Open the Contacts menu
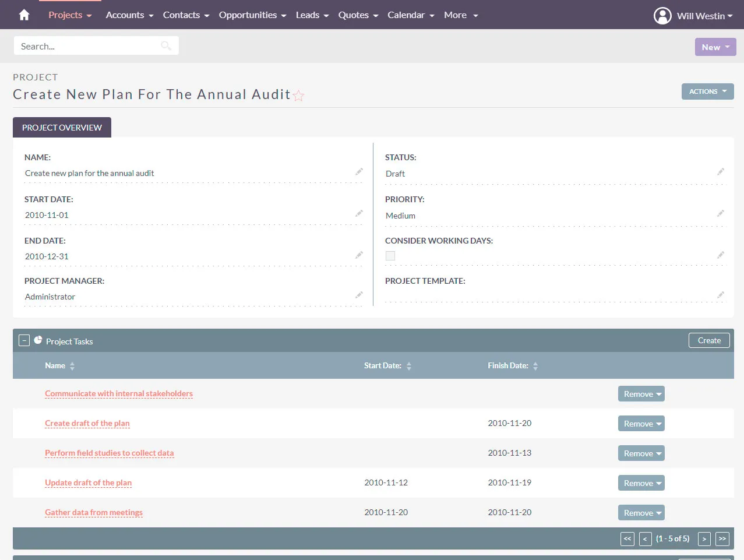Viewport: 744px width, 560px height. [x=186, y=15]
